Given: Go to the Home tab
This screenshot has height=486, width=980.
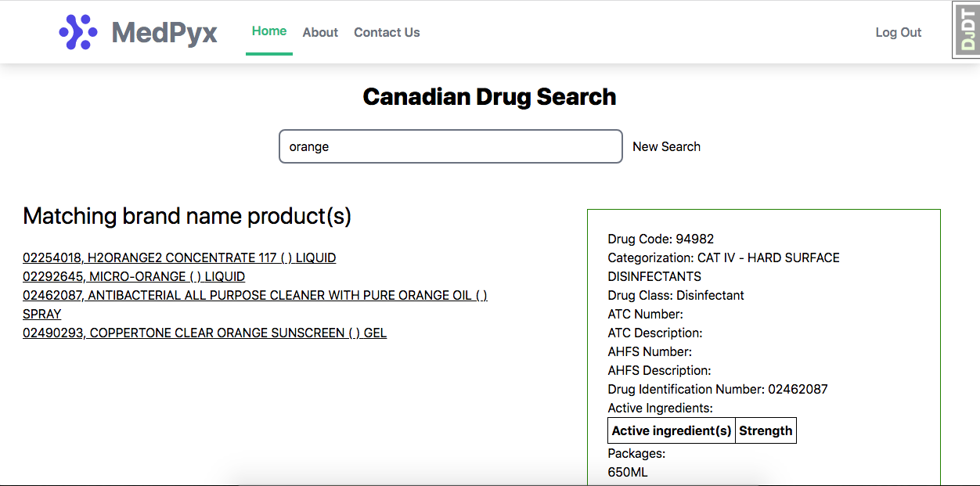Looking at the screenshot, I should (269, 31).
